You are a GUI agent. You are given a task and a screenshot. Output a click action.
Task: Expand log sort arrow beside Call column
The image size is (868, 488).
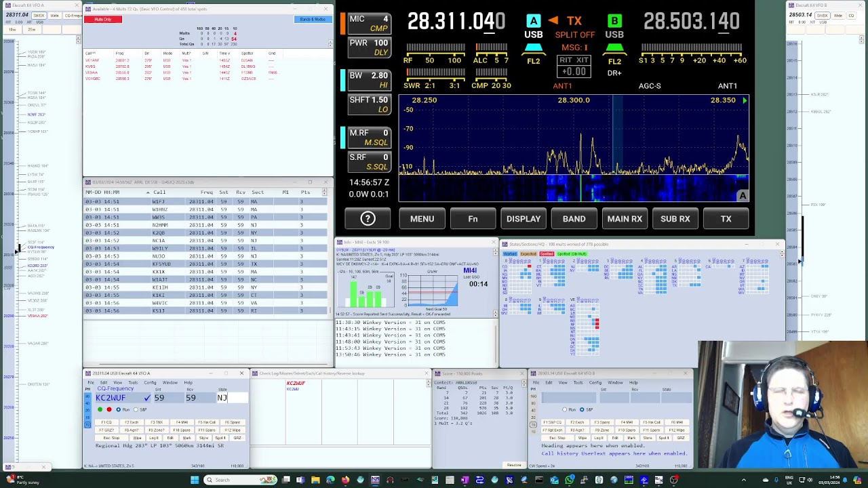pyautogui.click(x=148, y=192)
